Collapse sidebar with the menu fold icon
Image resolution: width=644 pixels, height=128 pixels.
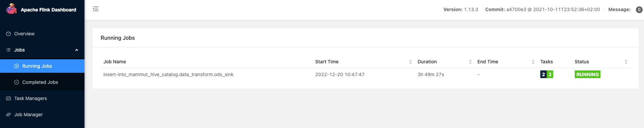coord(96,9)
